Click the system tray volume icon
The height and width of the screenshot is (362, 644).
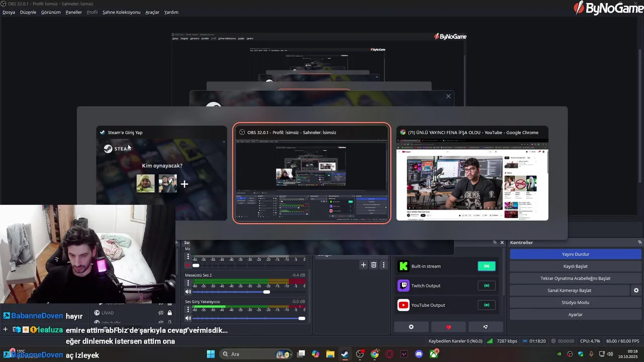610,354
